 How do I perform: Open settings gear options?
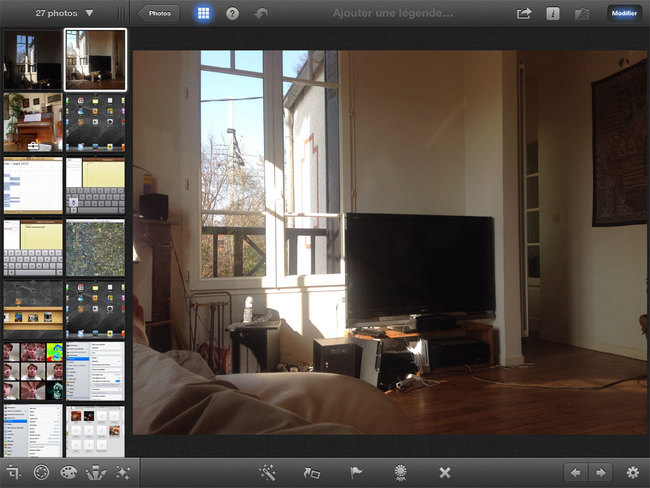(633, 472)
